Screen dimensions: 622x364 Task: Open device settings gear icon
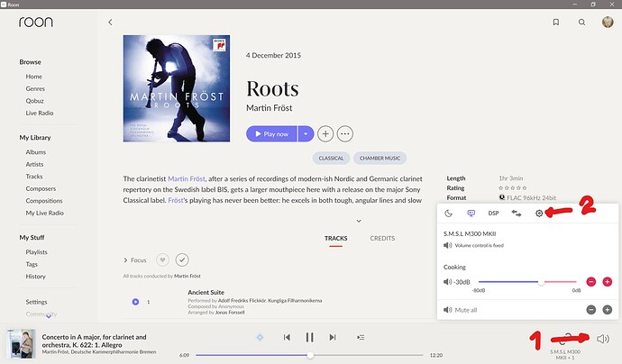pyautogui.click(x=539, y=214)
